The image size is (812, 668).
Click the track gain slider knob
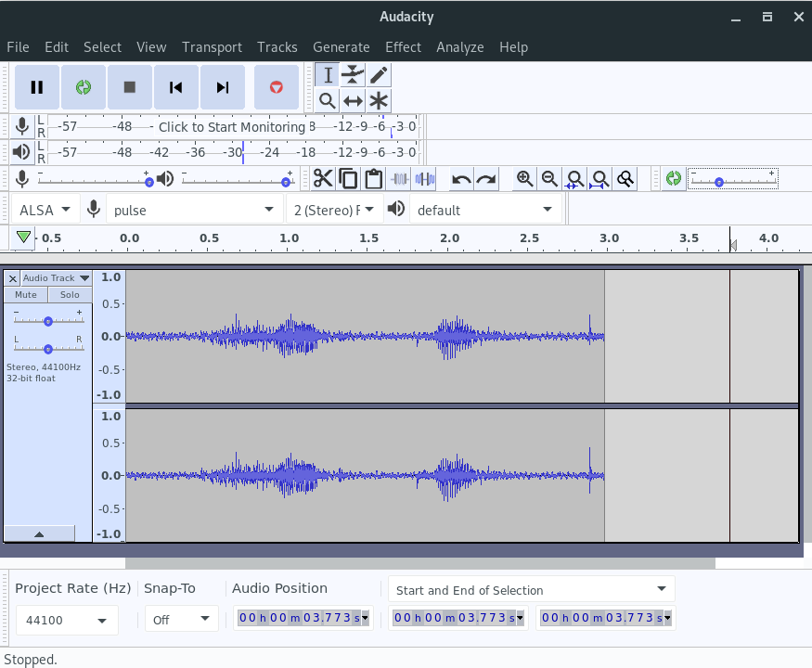tap(48, 321)
